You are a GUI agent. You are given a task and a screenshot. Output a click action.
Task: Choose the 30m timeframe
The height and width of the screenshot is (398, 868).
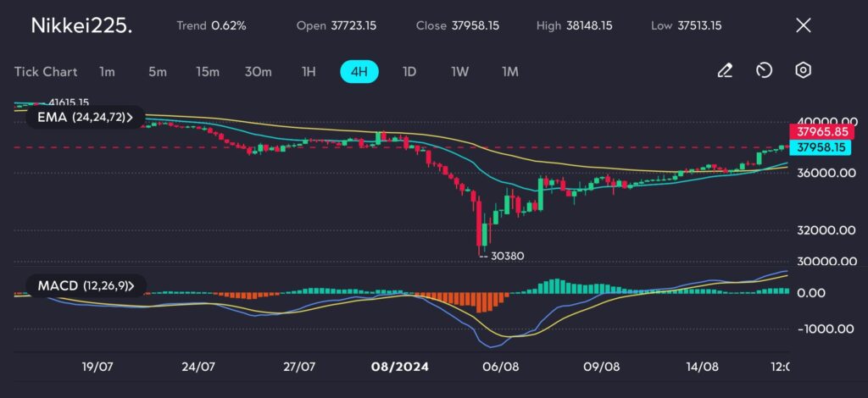tap(259, 72)
